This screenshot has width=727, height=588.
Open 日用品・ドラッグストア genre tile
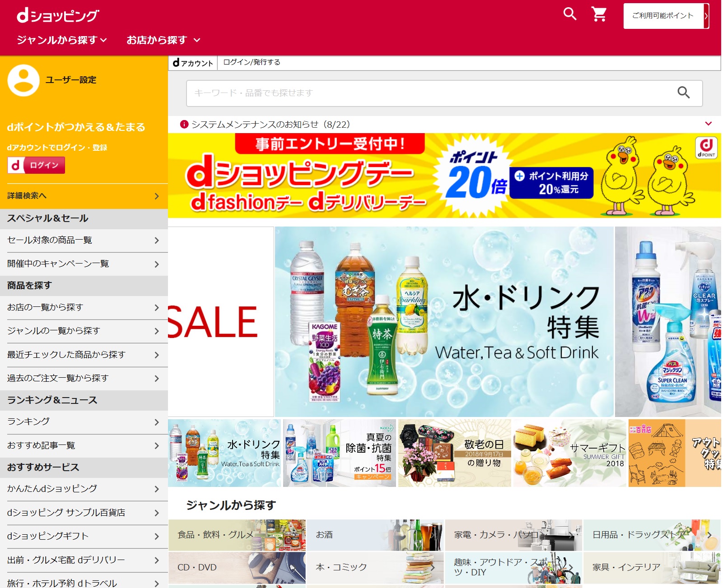[652, 535]
